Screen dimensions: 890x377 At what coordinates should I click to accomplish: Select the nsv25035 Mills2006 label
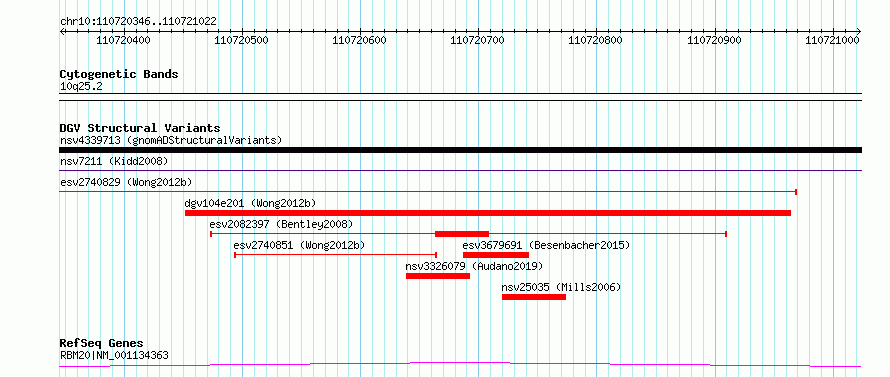[x=561, y=287]
